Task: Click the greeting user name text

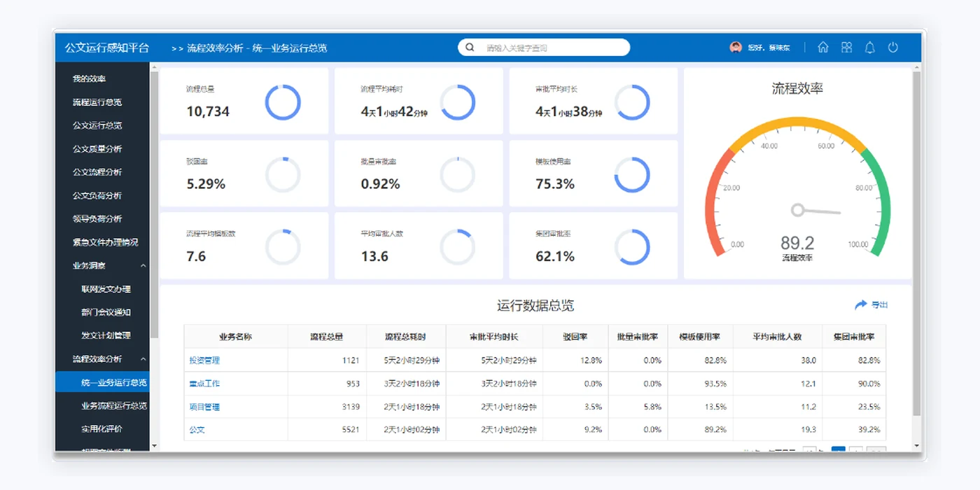Action: (x=769, y=48)
